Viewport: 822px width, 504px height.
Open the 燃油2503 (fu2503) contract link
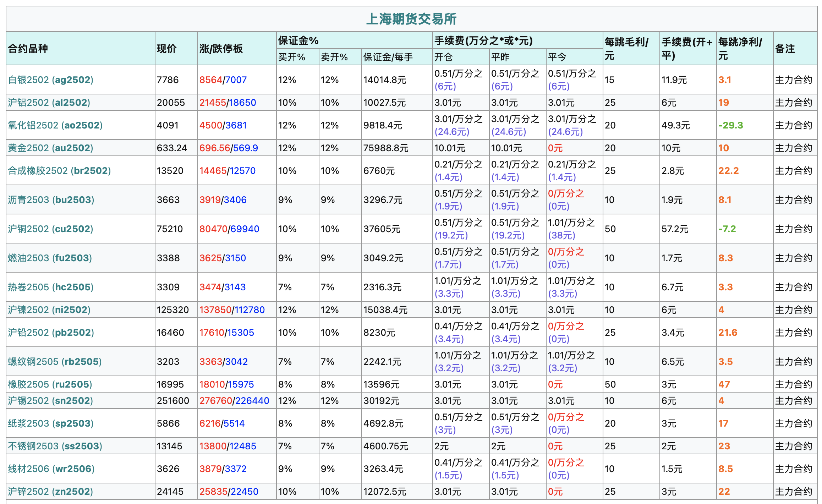[50, 258]
